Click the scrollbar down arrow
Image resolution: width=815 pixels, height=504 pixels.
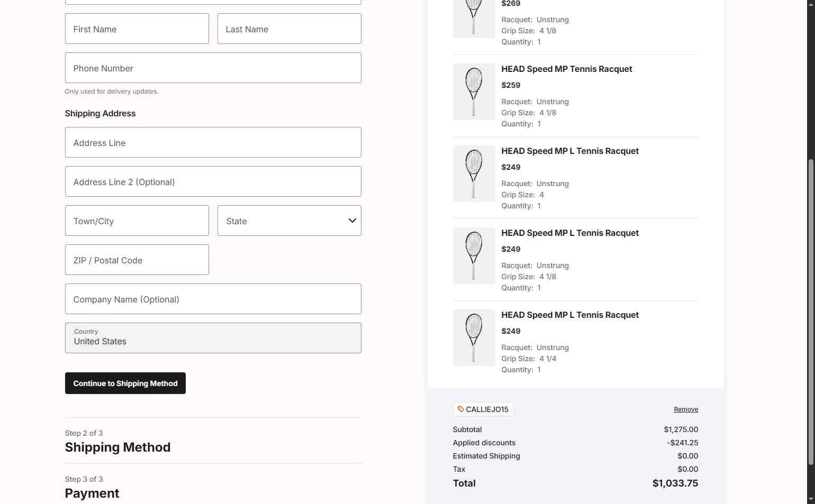(810, 499)
